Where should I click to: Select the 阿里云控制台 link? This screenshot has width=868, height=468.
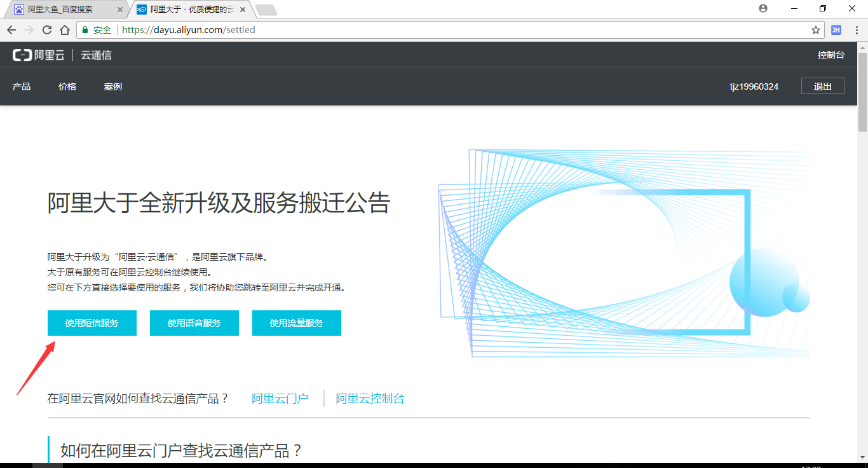(370, 399)
